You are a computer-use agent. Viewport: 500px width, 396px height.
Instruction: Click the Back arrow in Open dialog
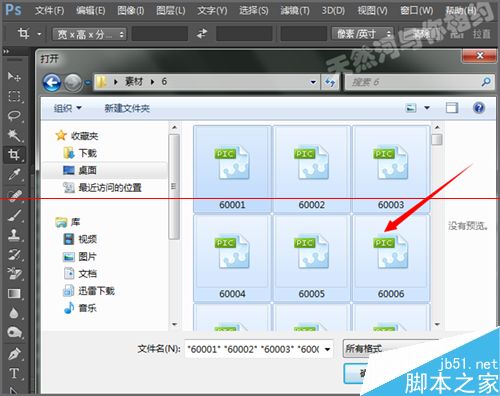pyautogui.click(x=52, y=83)
